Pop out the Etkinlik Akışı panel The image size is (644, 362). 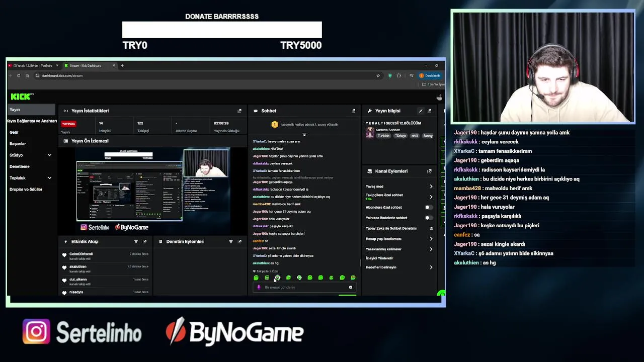coord(144,241)
